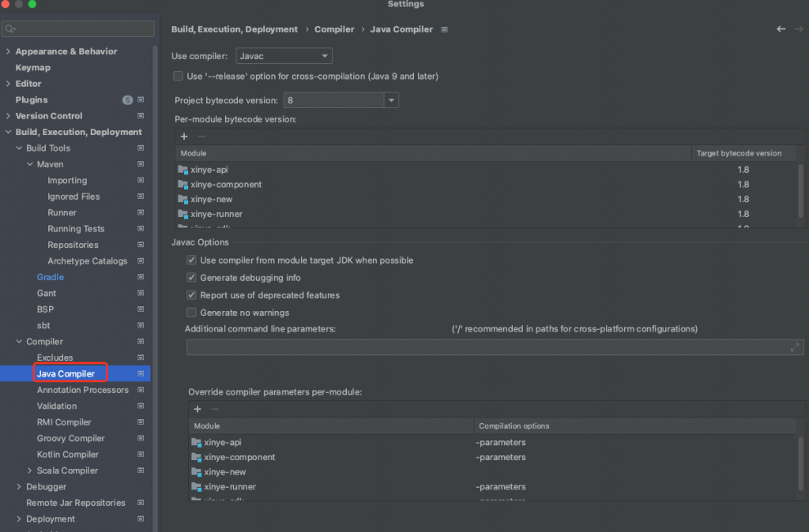The width and height of the screenshot is (809, 532).
Task: Add module with plus icon under Per-module bytecode version
Action: (x=184, y=137)
